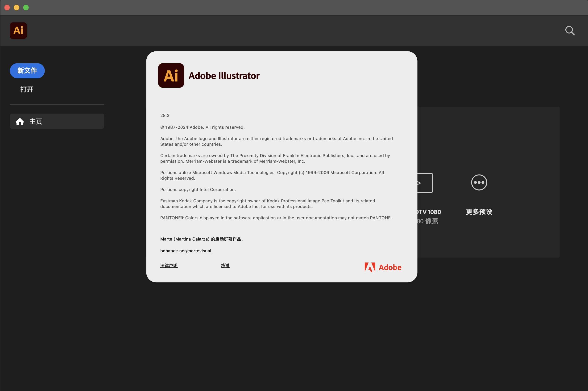
Task: Click the copyright notice text in dialog
Action: pyautogui.click(x=202, y=127)
